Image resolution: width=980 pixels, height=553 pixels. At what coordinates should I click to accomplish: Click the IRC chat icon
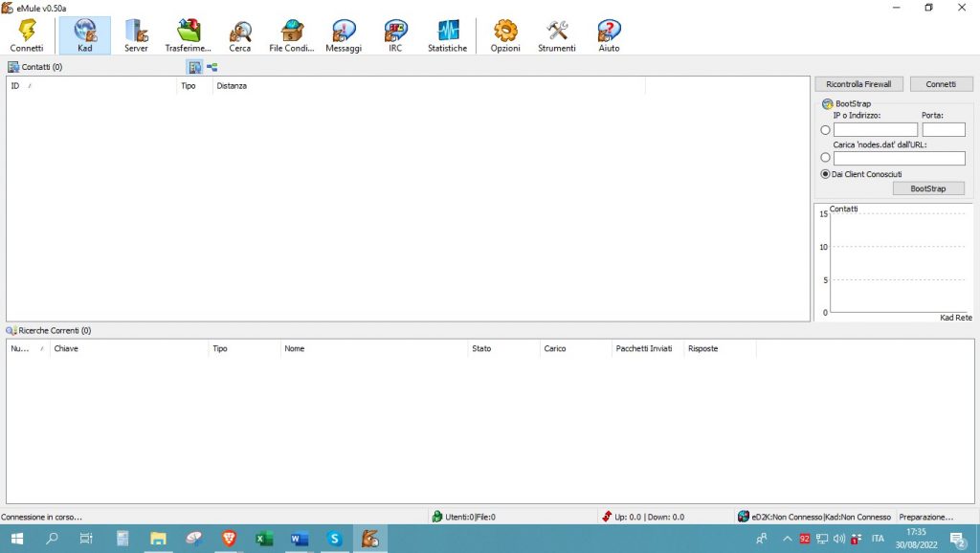click(394, 31)
